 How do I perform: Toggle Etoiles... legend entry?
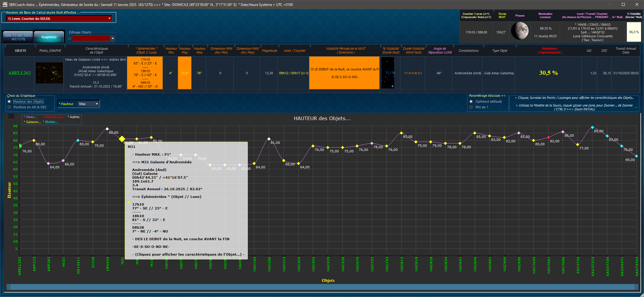click(51, 122)
